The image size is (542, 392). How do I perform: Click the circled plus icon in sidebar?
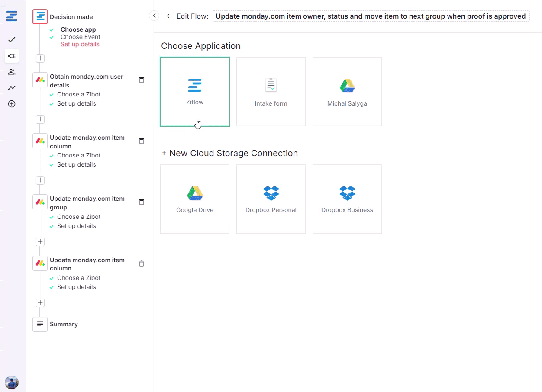tap(12, 104)
